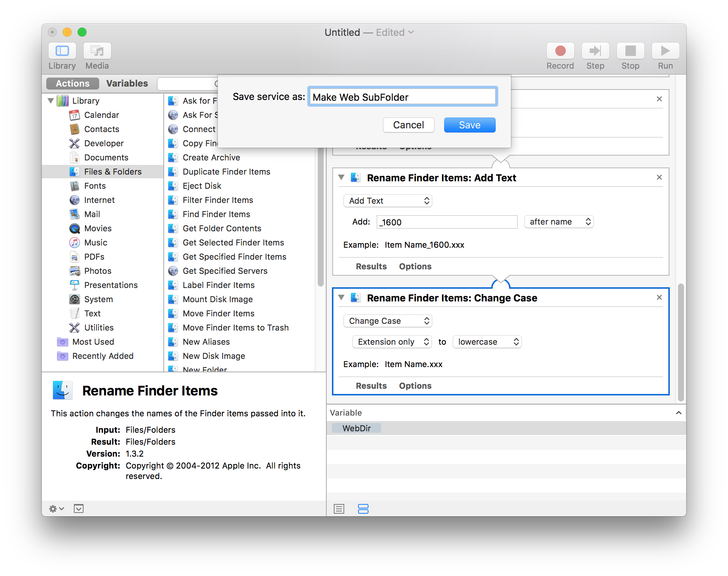Open the Extension only dropdown
Screen dimensions: 728x576
point(392,342)
